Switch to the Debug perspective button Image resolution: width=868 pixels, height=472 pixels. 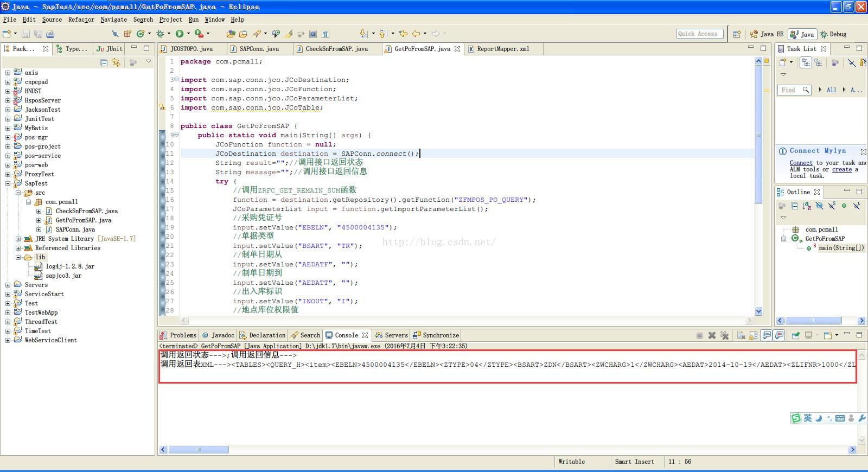[833, 34]
